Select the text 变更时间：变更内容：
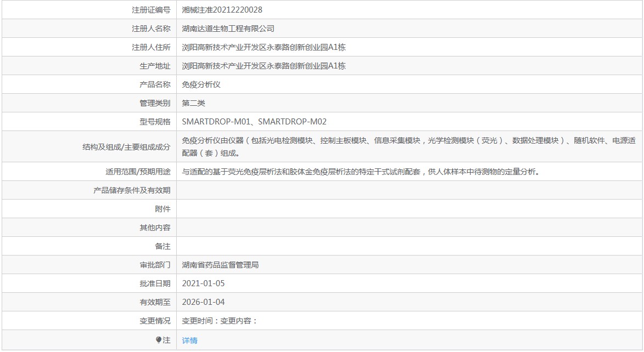 coord(220,321)
